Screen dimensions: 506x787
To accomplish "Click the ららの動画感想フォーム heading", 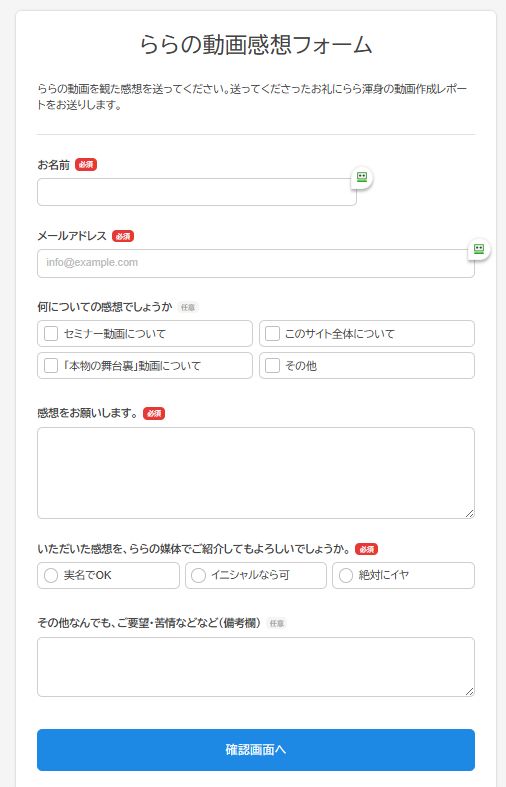I will [x=256, y=44].
